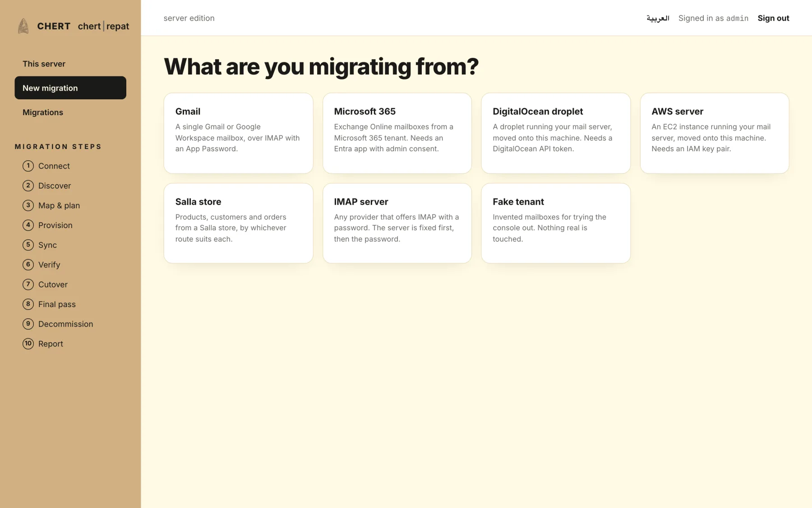
Task: Click the Decommission step label
Action: click(x=66, y=324)
